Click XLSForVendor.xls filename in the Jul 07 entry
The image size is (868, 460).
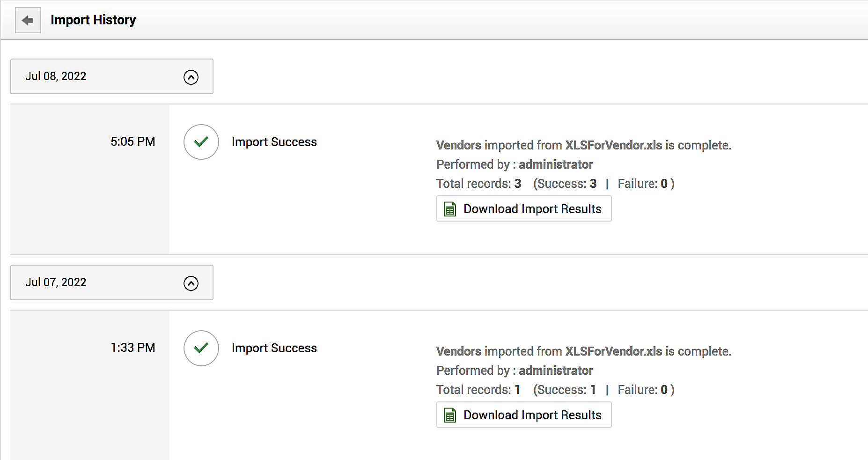pos(613,351)
